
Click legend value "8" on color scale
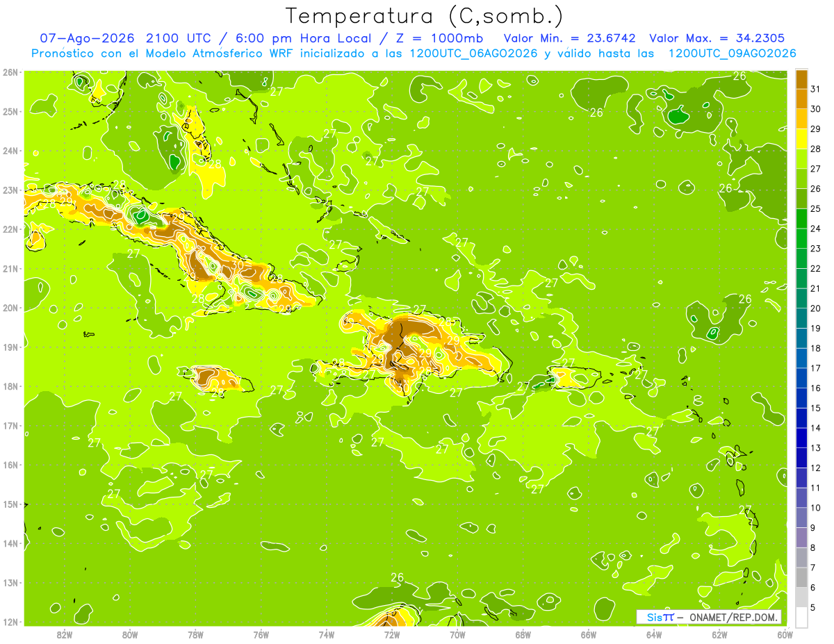pyautogui.click(x=813, y=548)
